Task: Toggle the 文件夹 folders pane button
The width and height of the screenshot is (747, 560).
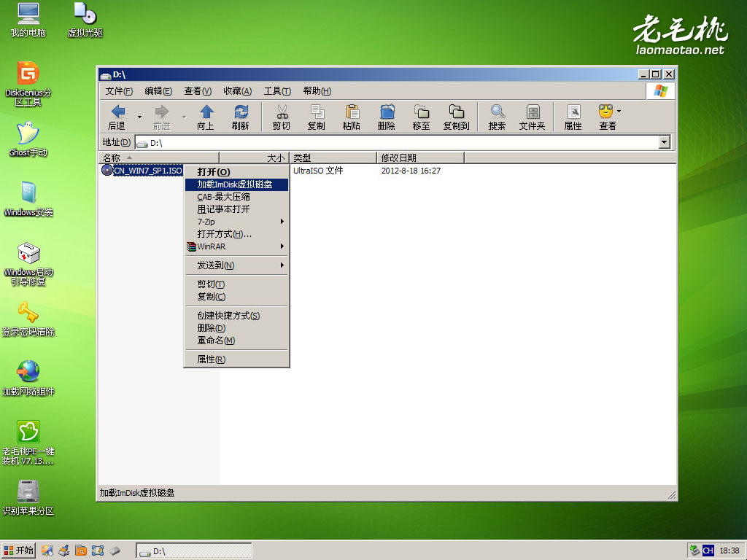Action: pos(532,117)
